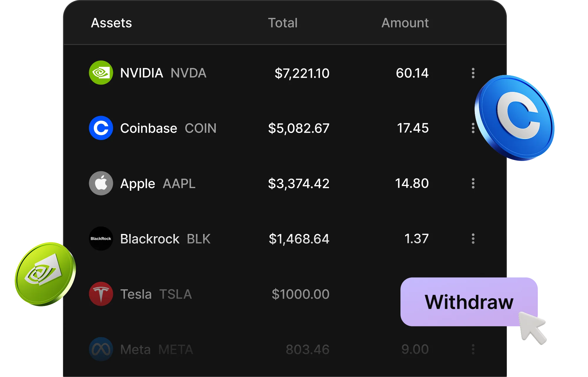Click the Coinbase logo icon in the list
Screen dimensions: 588x377
[101, 128]
